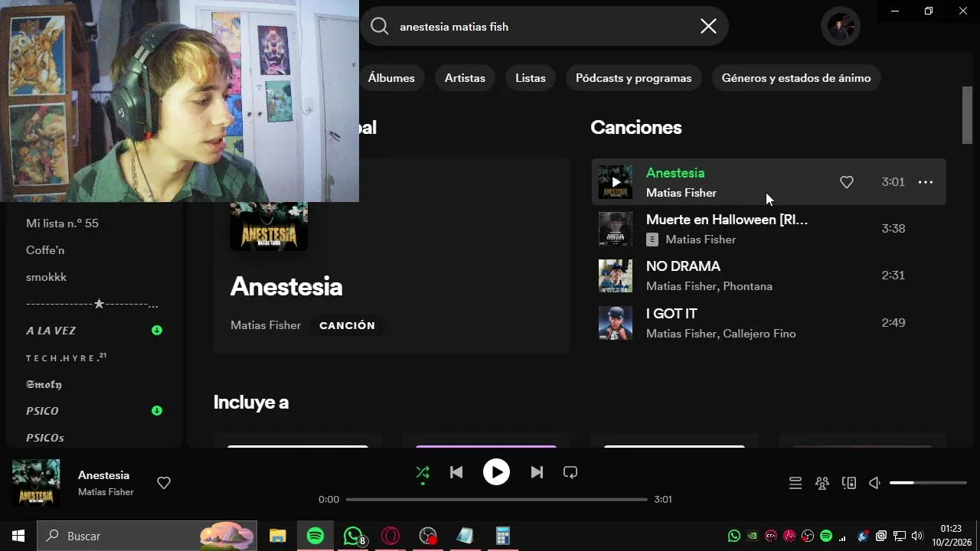Click the taskbar Buscar search box
This screenshot has height=551, width=980.
149,536
